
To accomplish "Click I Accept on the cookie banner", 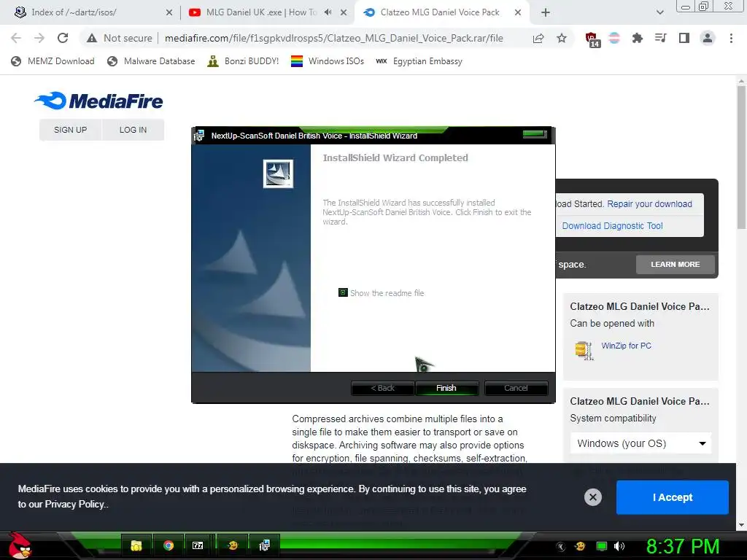I will coord(672,497).
